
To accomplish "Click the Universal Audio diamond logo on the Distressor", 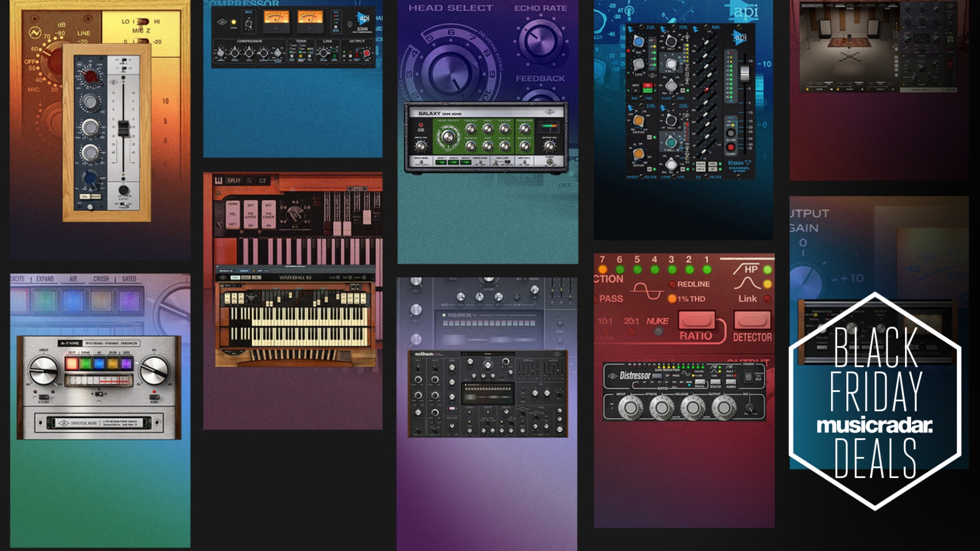I will pos(614,375).
